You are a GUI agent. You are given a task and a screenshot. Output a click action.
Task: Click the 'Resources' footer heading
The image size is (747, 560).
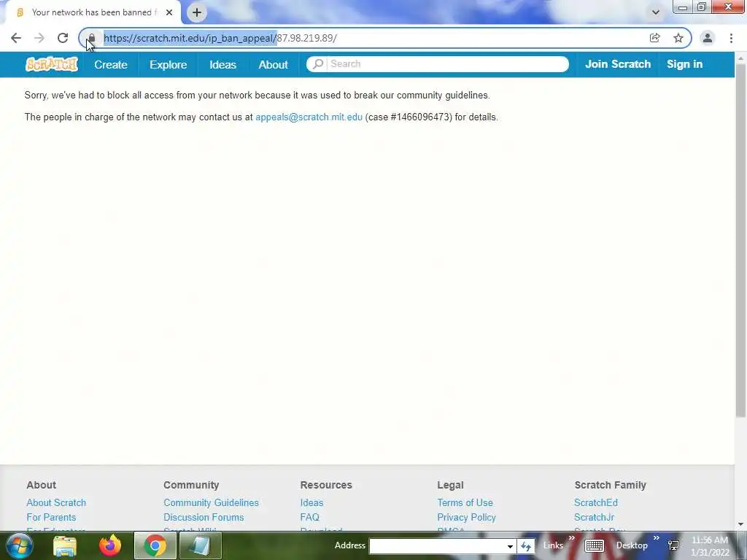pos(326,485)
